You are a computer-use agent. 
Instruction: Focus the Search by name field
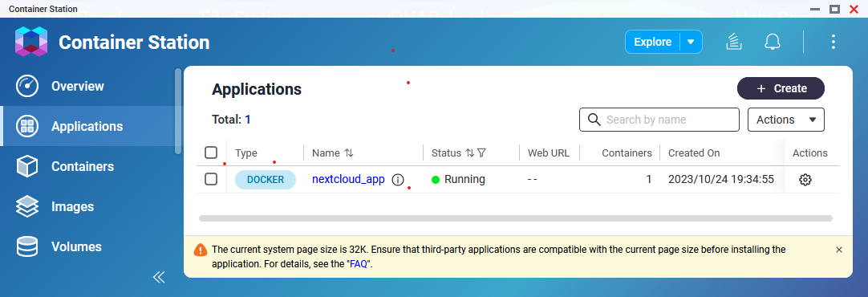659,120
